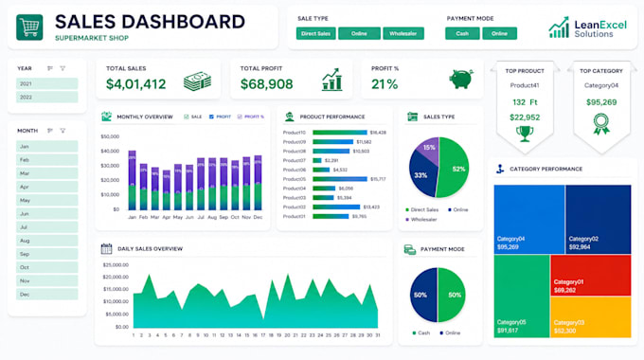Image resolution: width=644 pixels, height=360 pixels.
Task: Filter by Online sale type
Action: coord(359,34)
